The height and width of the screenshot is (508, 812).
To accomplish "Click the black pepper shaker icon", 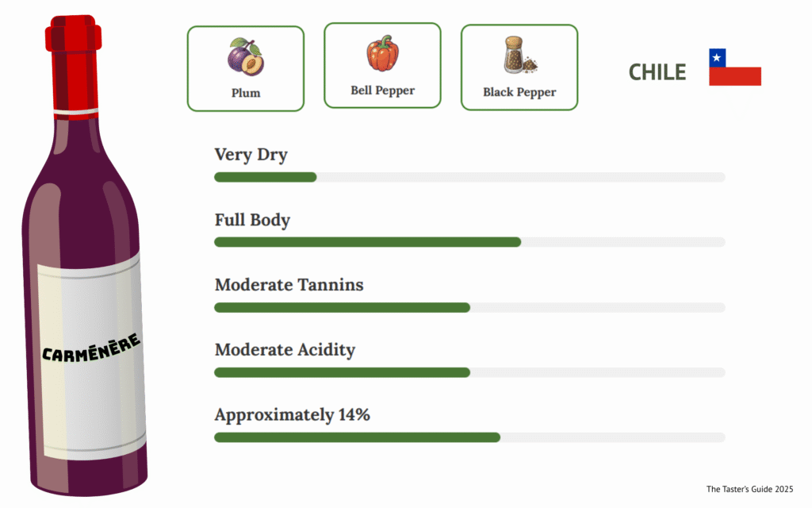I will [x=519, y=55].
